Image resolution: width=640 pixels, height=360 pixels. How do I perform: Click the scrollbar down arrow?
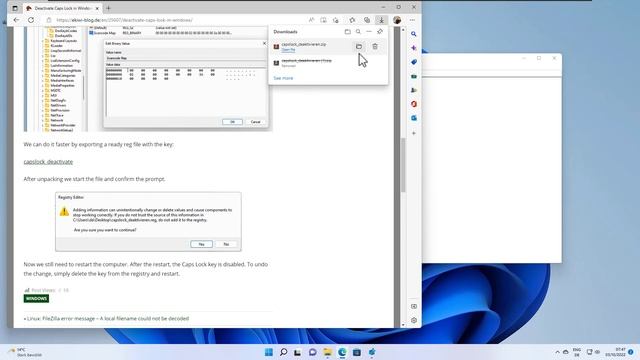tap(403, 324)
